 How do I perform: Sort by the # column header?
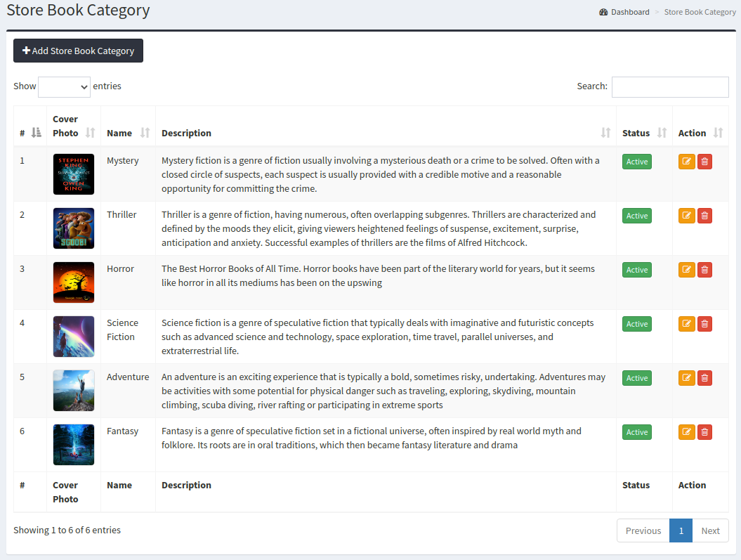pyautogui.click(x=29, y=133)
